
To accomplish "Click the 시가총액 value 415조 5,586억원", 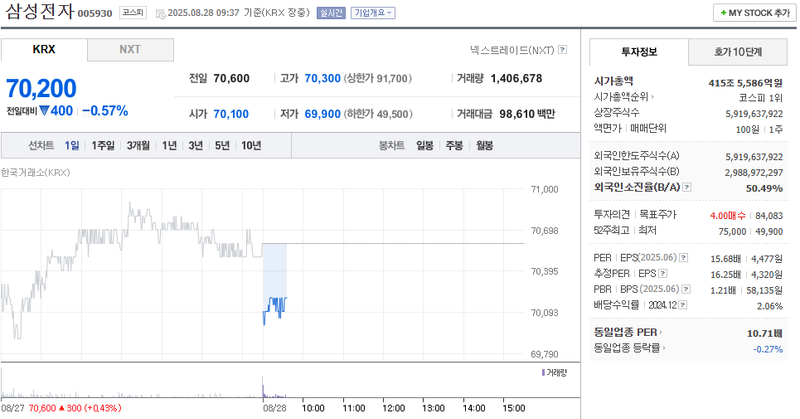I will (745, 83).
